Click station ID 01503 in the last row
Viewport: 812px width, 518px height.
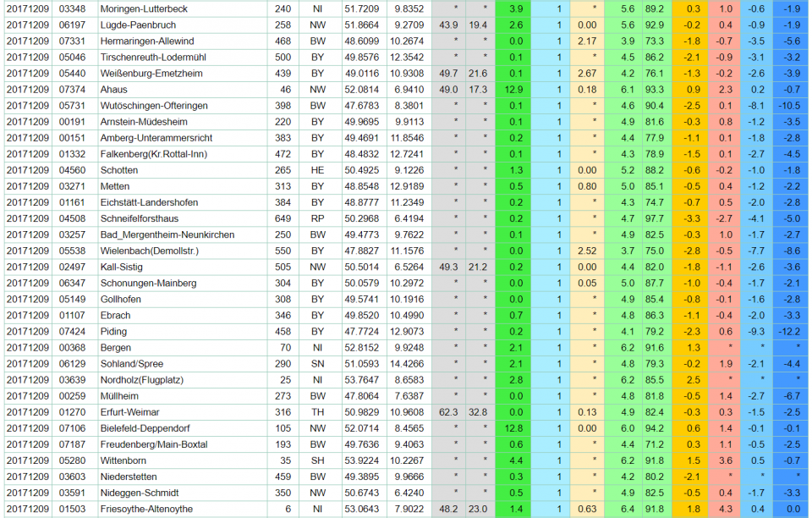[x=72, y=509]
